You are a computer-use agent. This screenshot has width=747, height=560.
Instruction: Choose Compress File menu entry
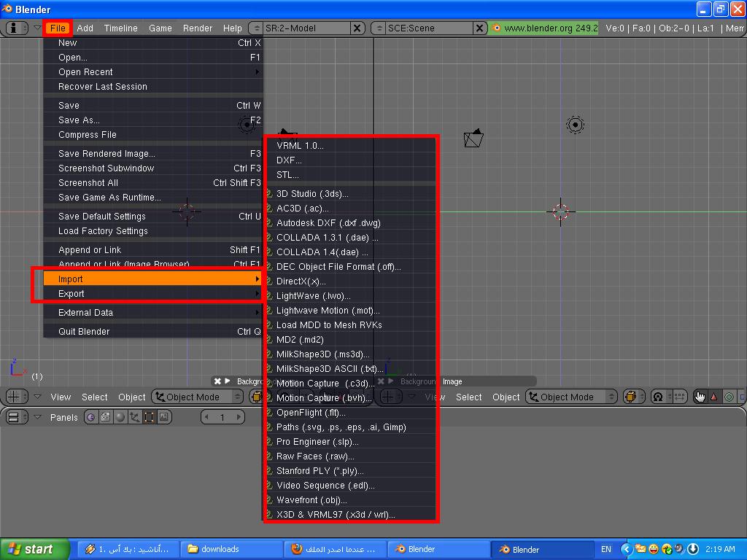[153, 135]
